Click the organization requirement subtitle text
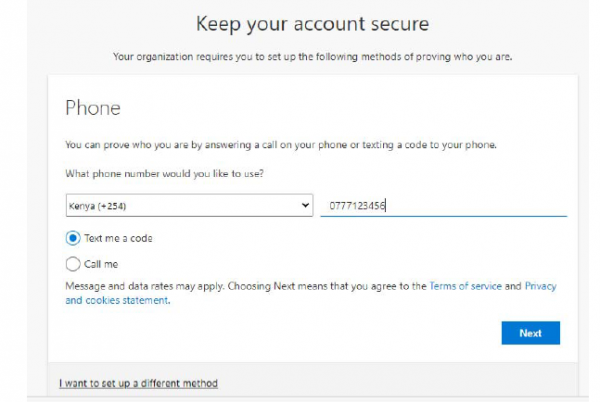 pyautogui.click(x=311, y=56)
